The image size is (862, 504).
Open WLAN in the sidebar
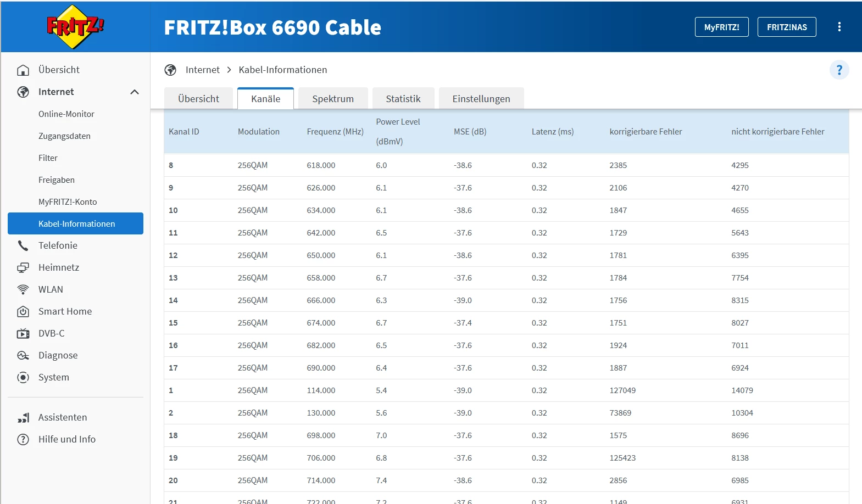tap(51, 289)
